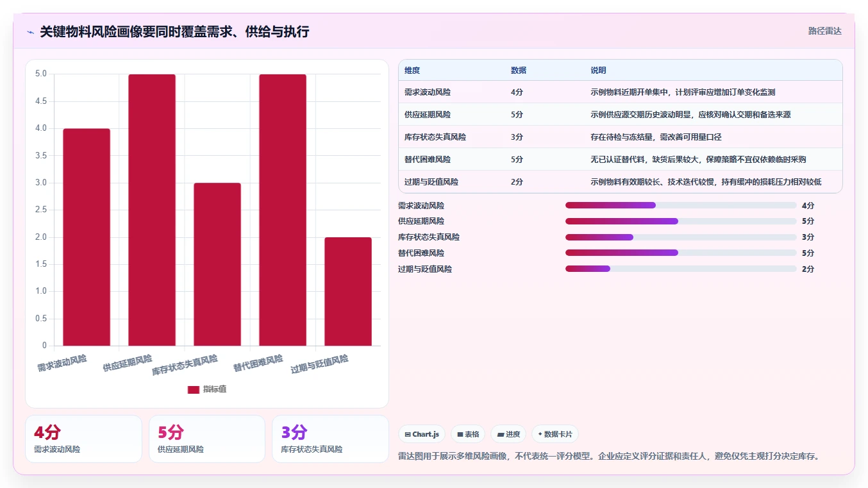Click 3分 in the 库存状态失真风险 table row

[517, 137]
